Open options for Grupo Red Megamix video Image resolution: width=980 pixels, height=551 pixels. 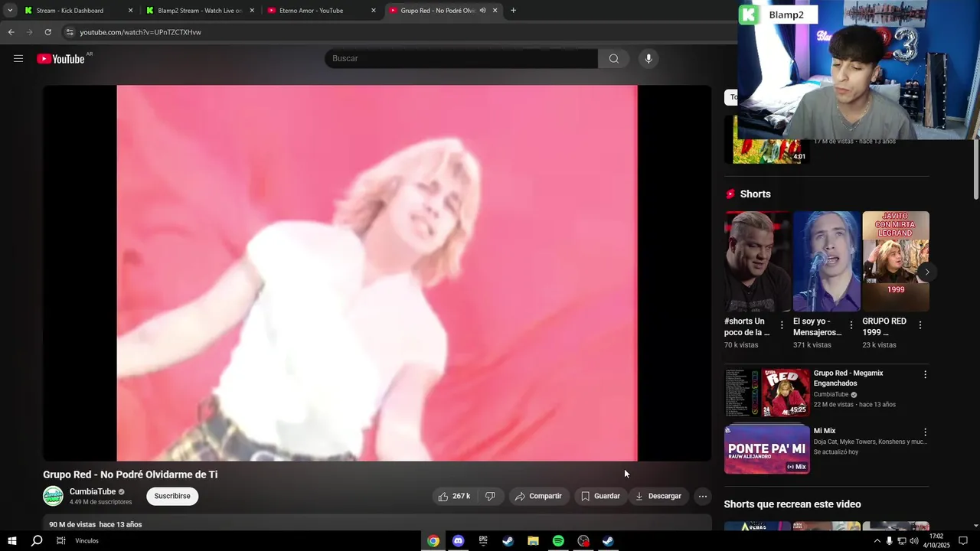point(925,374)
